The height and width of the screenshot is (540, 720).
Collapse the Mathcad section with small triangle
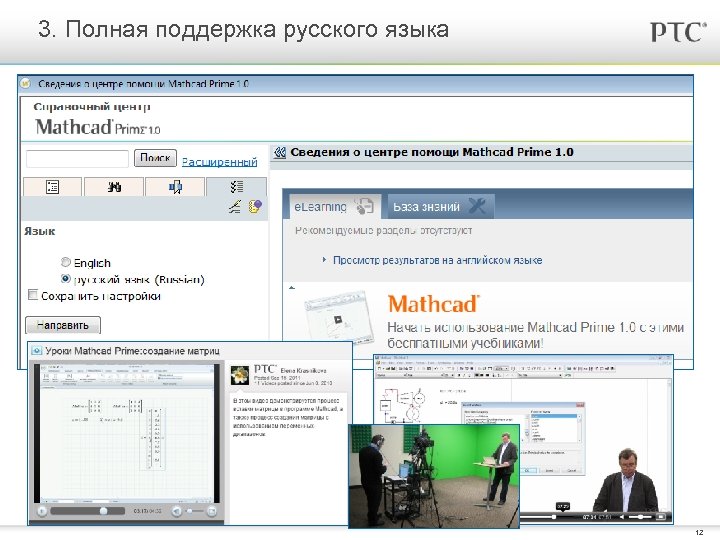click(292, 288)
